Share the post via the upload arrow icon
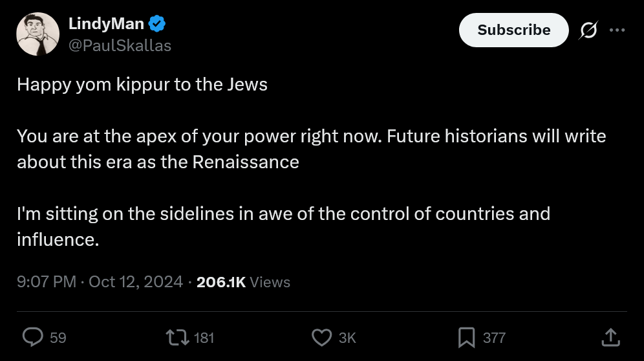The image size is (644, 361). (x=611, y=337)
